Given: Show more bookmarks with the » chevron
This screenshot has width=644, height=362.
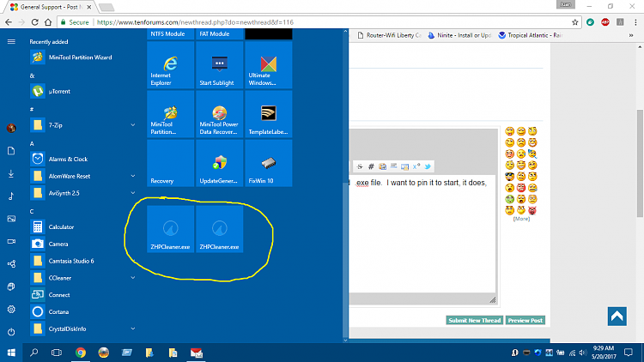Looking at the screenshot, I should (x=631, y=35).
